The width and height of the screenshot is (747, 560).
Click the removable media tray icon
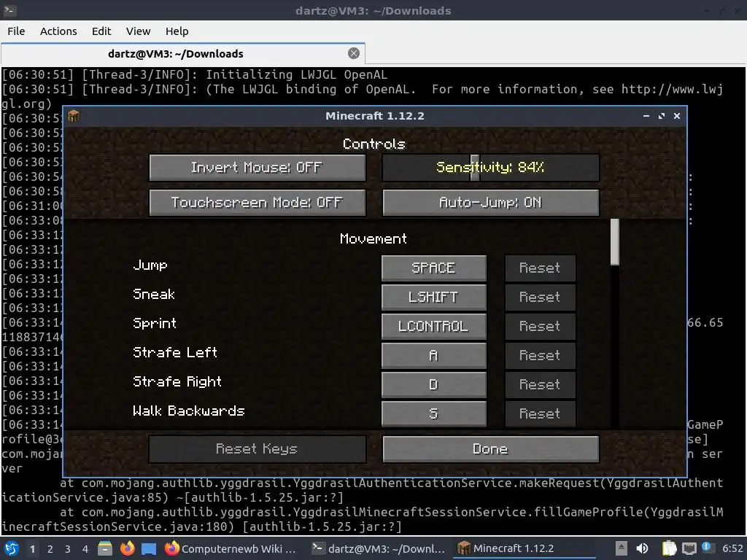coord(621,548)
